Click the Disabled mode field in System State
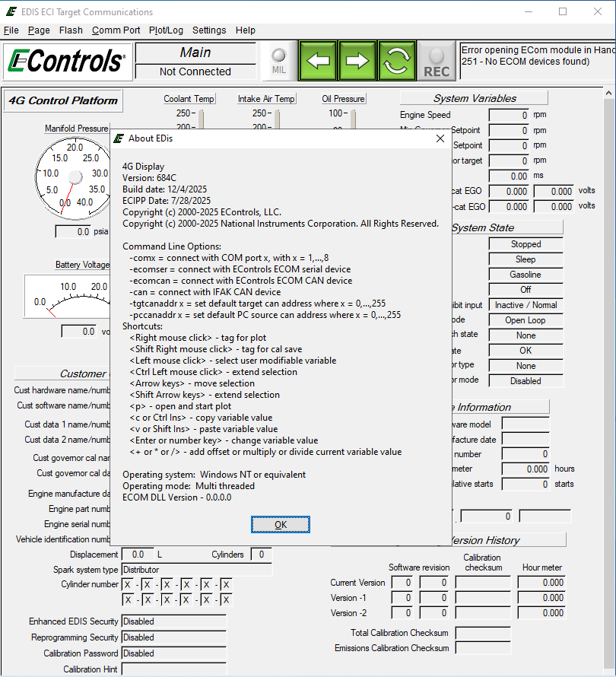This screenshot has height=677, width=616. click(526, 381)
